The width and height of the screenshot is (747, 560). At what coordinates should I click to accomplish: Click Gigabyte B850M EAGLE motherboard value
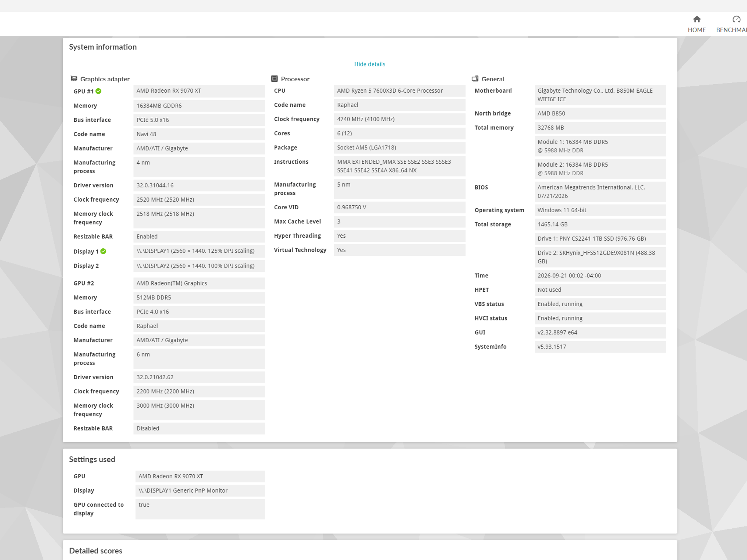(x=600, y=95)
